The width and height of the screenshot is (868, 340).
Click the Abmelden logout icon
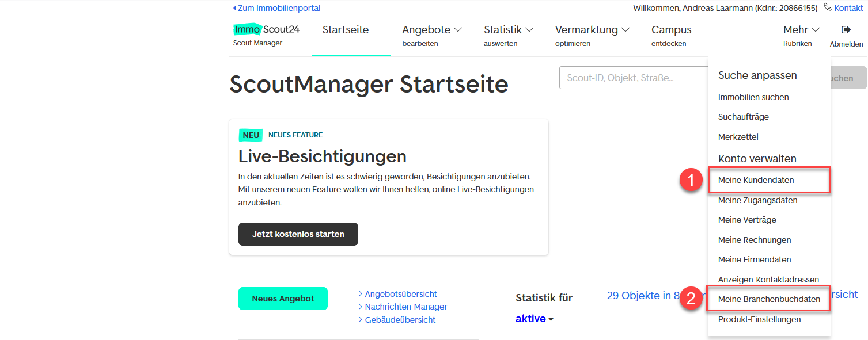[x=846, y=30]
